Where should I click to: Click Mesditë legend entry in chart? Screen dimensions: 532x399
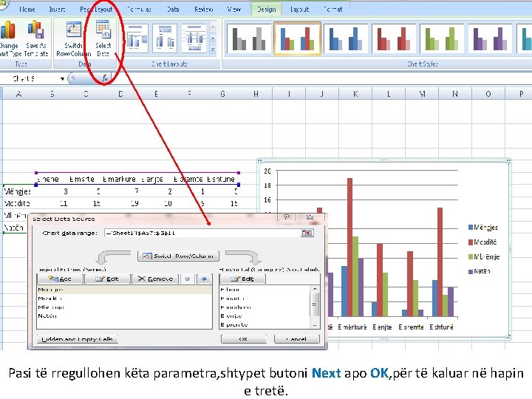482,242
